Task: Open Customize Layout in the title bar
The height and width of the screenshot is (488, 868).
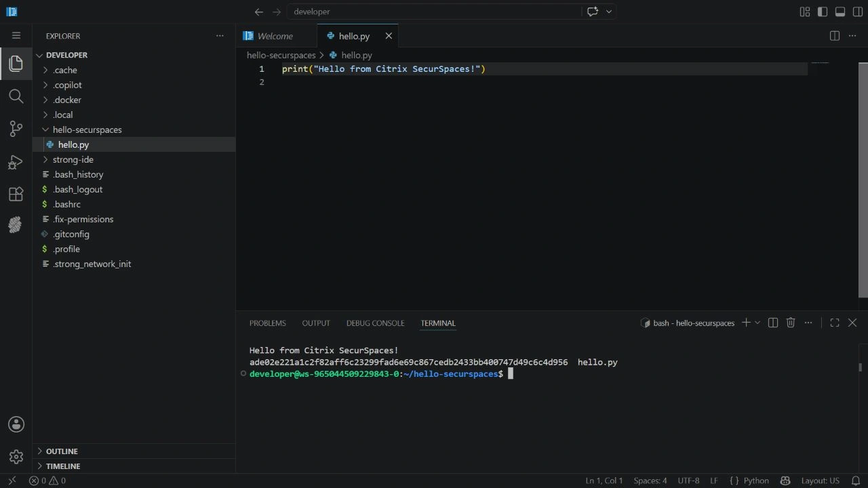Action: pyautogui.click(x=805, y=12)
